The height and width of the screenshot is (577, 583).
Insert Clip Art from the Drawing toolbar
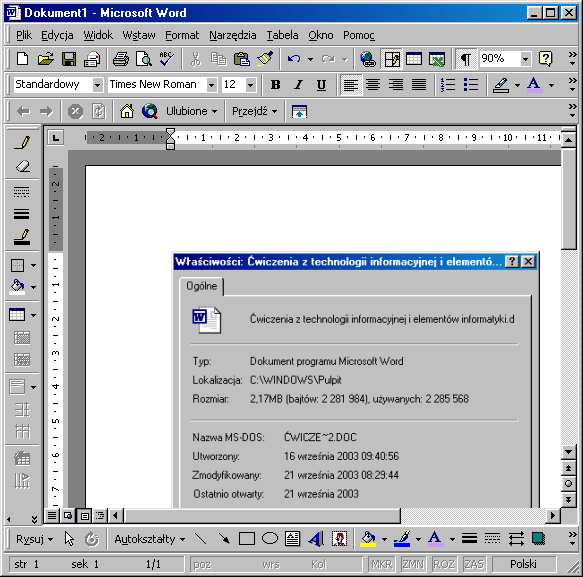(339, 538)
